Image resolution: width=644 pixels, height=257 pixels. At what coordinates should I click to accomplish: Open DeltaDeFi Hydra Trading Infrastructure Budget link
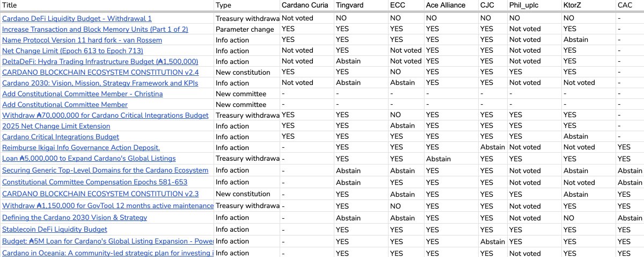pos(100,61)
